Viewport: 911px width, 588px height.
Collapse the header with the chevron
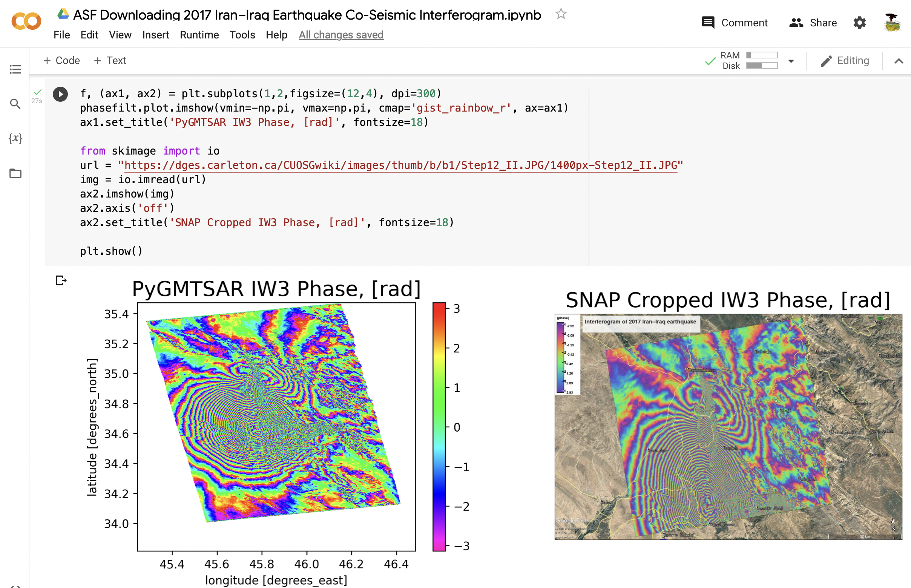[899, 61]
